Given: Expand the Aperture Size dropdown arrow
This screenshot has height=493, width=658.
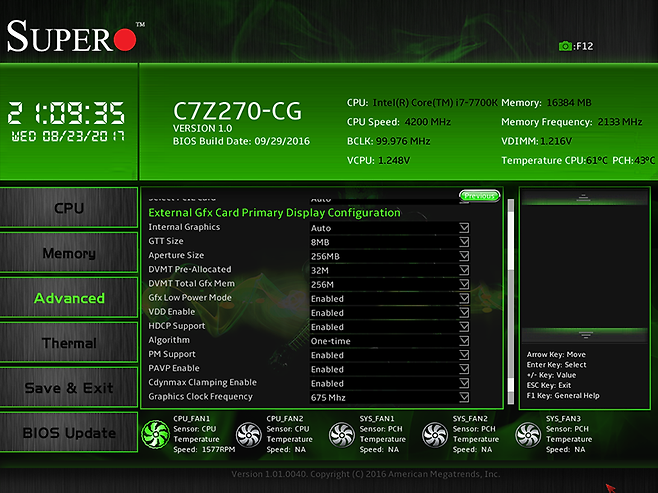Looking at the screenshot, I should tap(464, 256).
